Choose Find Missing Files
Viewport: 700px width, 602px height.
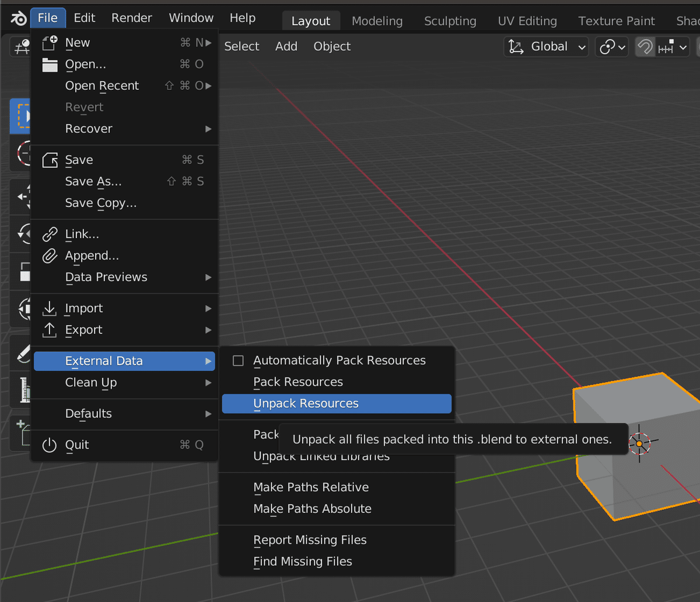(337, 562)
